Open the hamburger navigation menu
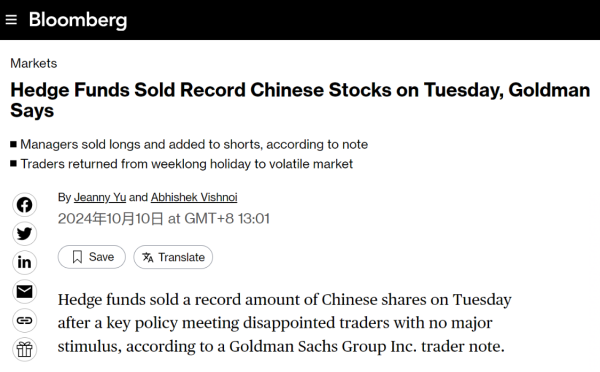The width and height of the screenshot is (600, 372). (x=11, y=20)
